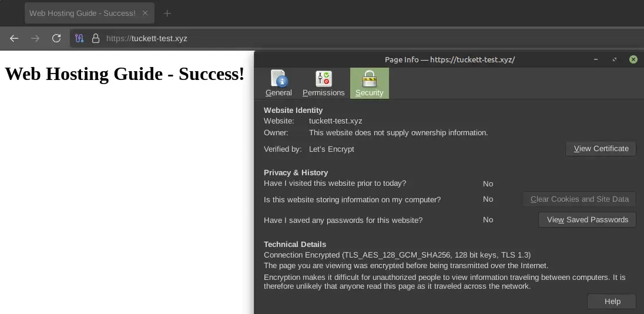Click the website value tuckett-test.xyz
Viewport: 644px width, 314px height.
click(336, 121)
